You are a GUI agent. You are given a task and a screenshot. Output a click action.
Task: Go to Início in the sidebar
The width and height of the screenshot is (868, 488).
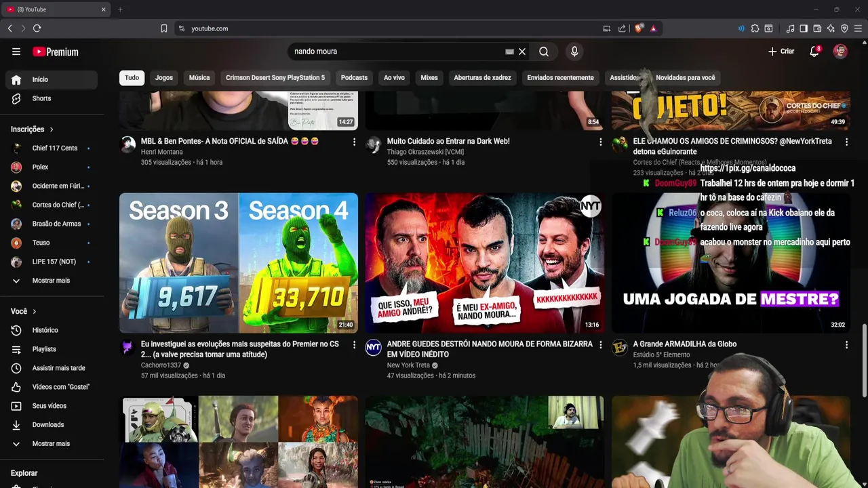[52, 79]
